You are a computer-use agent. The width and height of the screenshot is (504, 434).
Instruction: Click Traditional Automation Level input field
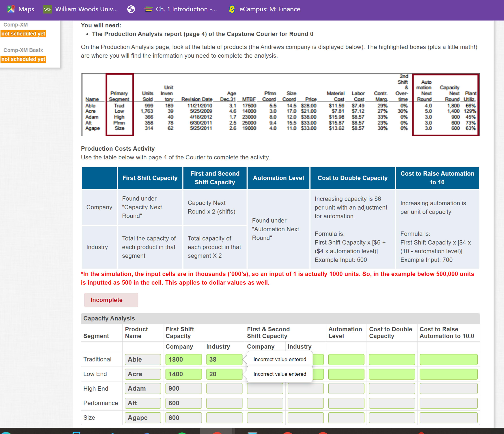pyautogui.click(x=346, y=359)
